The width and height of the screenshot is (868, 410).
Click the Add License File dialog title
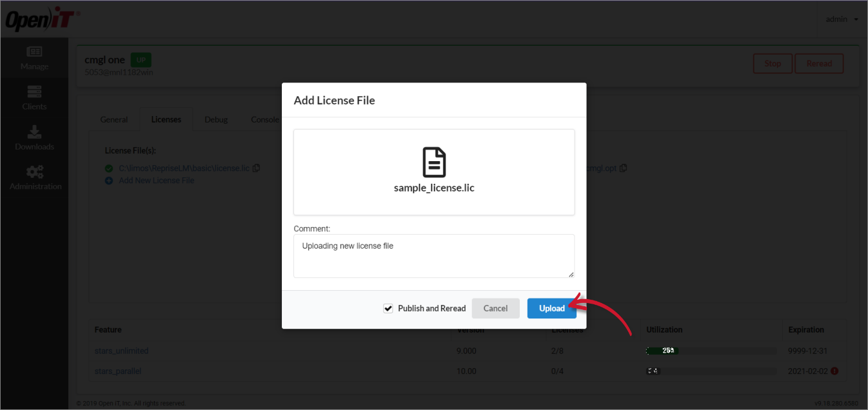[x=334, y=100]
